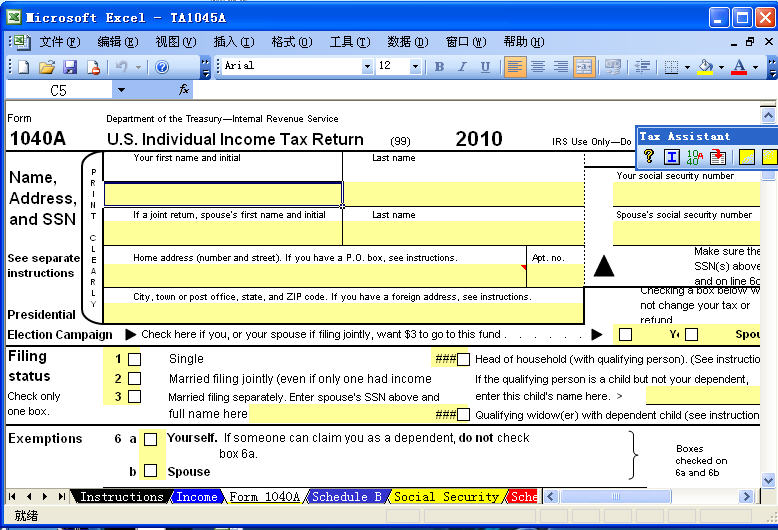Open the 数据(D) menu

click(x=408, y=42)
